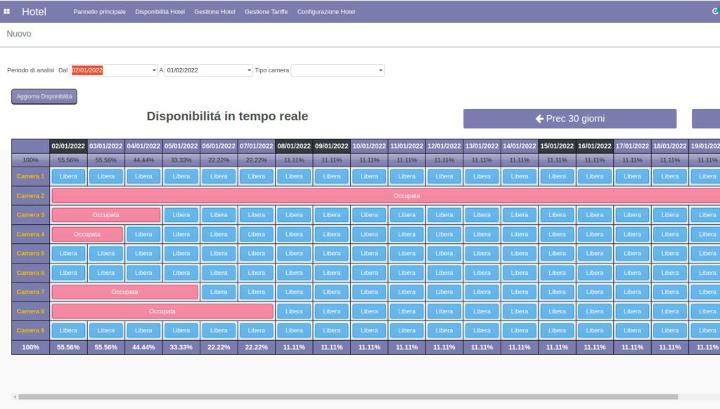Open Disponibilità Hotel menu
This screenshot has height=409, width=720.
pos(160,11)
